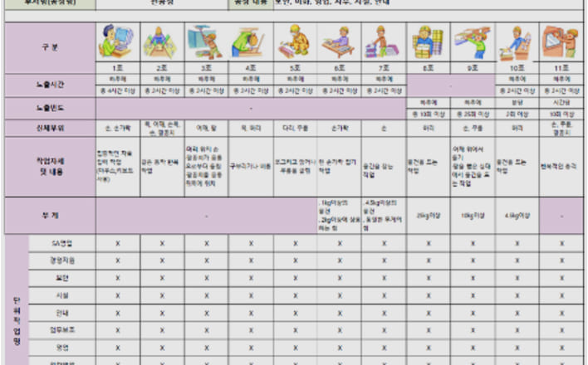The width and height of the screenshot is (588, 365).
Task: Select the box lifting illustration above 8호
Action: (x=429, y=41)
